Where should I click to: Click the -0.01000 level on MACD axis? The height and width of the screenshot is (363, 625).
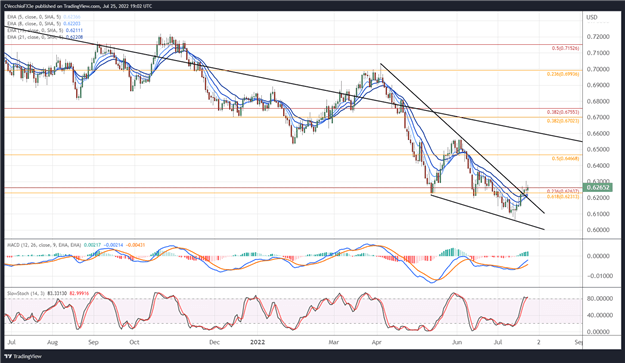598,276
